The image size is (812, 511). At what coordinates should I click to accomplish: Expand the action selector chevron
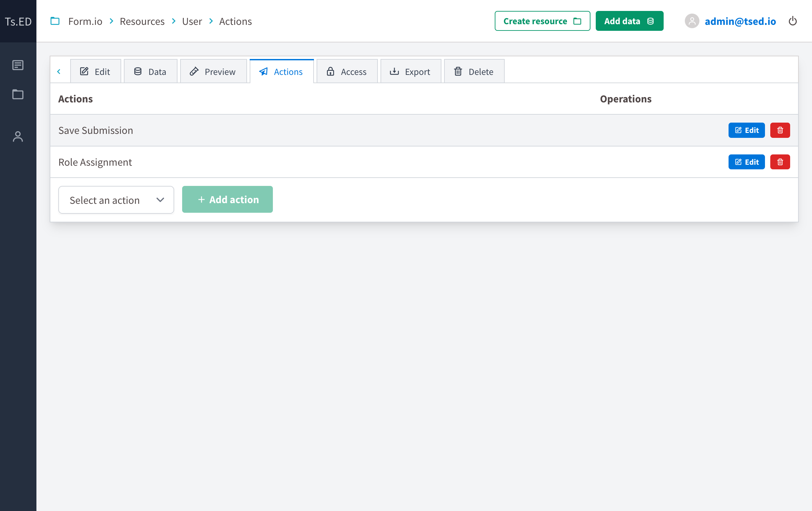[160, 200]
